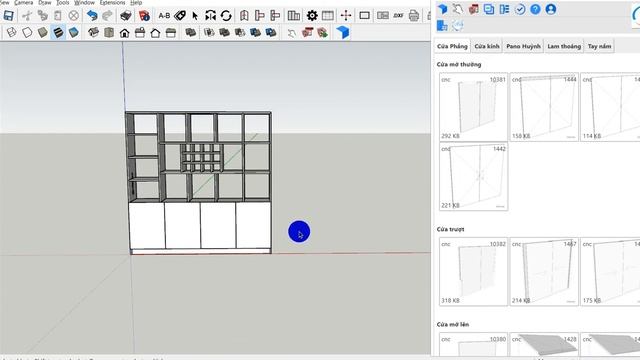Open the Draw menu
This screenshot has height=360, width=640.
(x=44, y=2)
